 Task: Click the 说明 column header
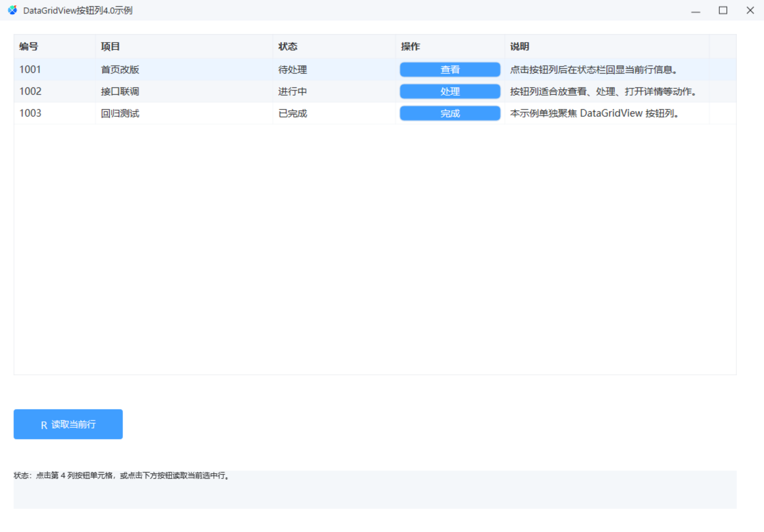click(607, 46)
